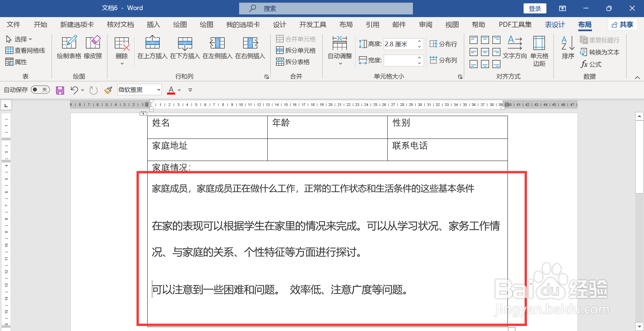Open the File (文件) tab

(13, 24)
